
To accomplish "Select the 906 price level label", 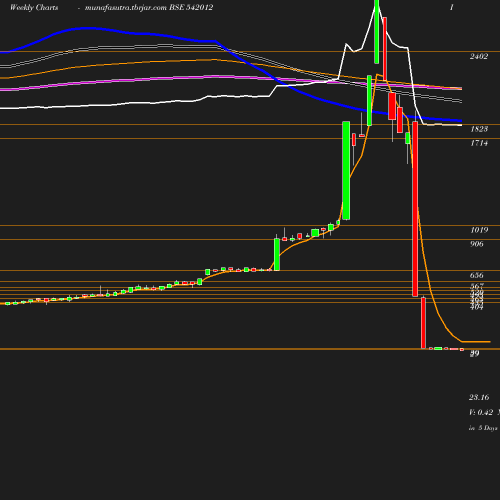I will click(x=477, y=244).
